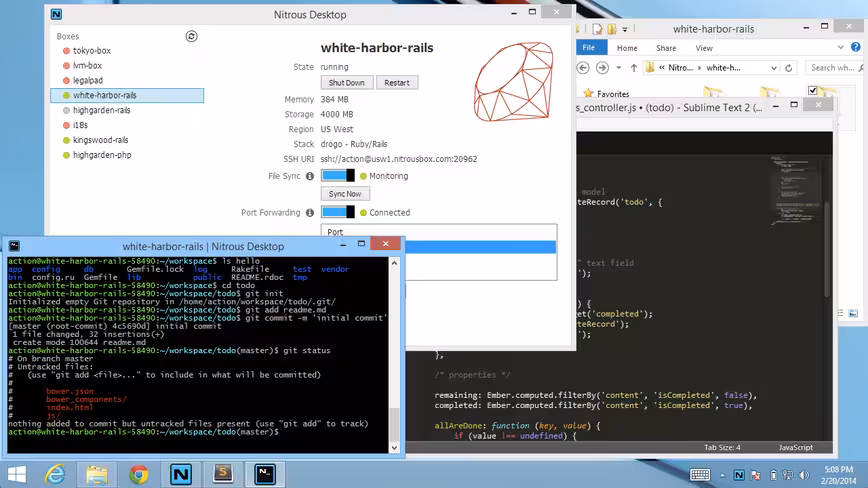Open the on-screen keyboard tray icon
The height and width of the screenshot is (488, 868).
[x=700, y=475]
